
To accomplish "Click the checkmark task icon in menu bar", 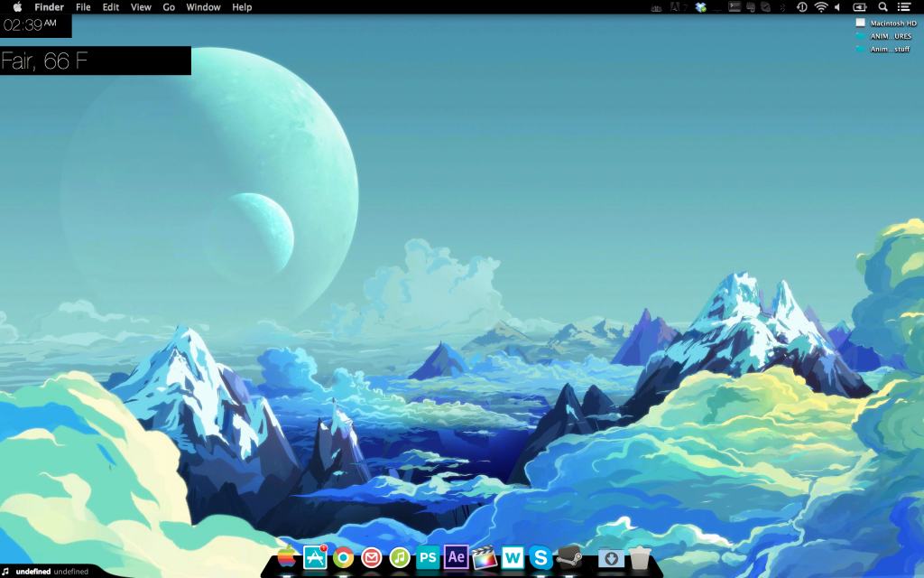I will tap(766, 7).
